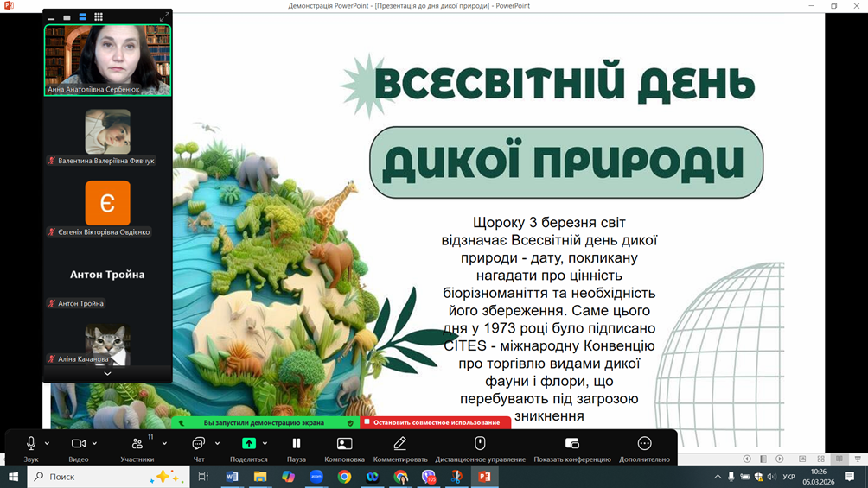The width and height of the screenshot is (868, 488).
Task: Click muted mic icon beside Валентина Валеріївна Фивчук
Action: (x=52, y=161)
